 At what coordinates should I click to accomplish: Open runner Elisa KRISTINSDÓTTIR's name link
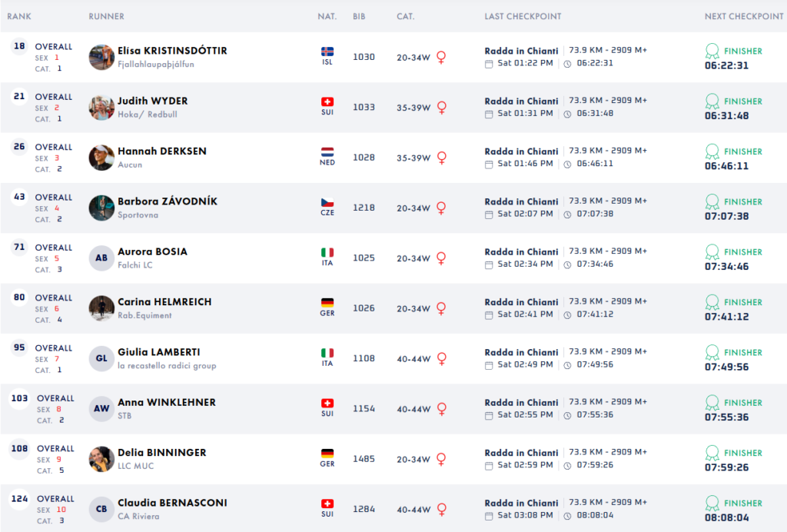click(172, 51)
